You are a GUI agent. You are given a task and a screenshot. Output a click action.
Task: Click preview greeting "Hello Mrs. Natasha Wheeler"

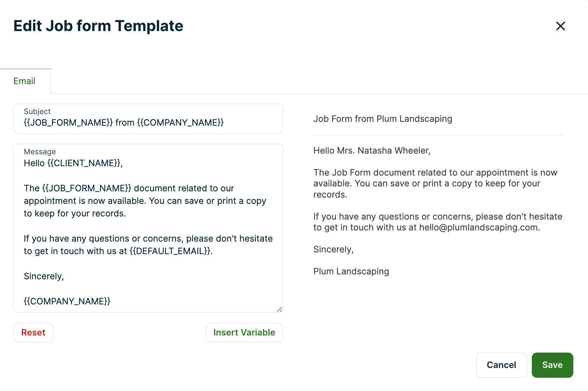[372, 151]
